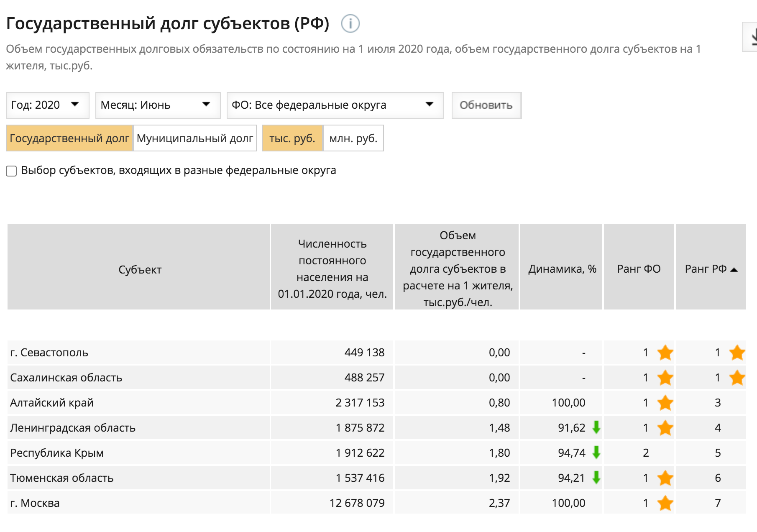
Task: Click the info icon beside the title
Action: point(350,23)
